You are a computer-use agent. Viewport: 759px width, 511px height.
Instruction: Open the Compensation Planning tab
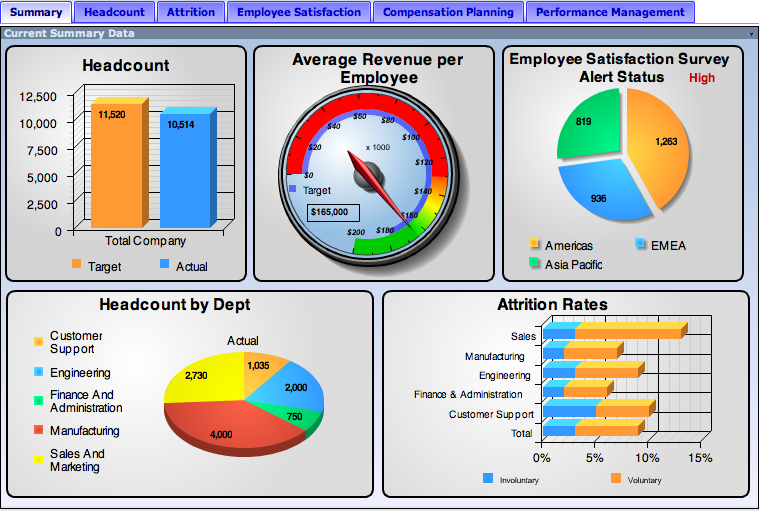tap(448, 12)
